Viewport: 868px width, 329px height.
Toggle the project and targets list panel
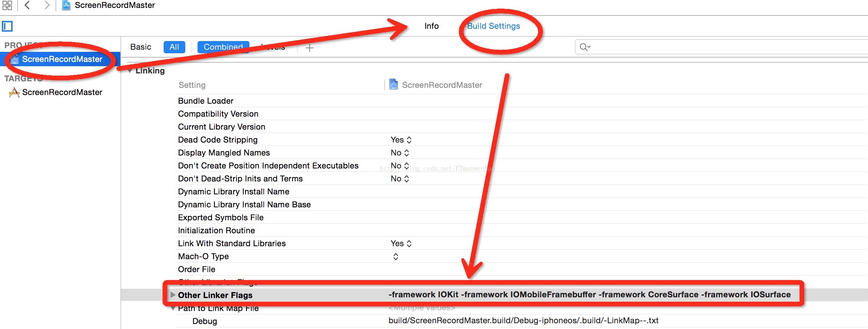pyautogui.click(x=7, y=26)
